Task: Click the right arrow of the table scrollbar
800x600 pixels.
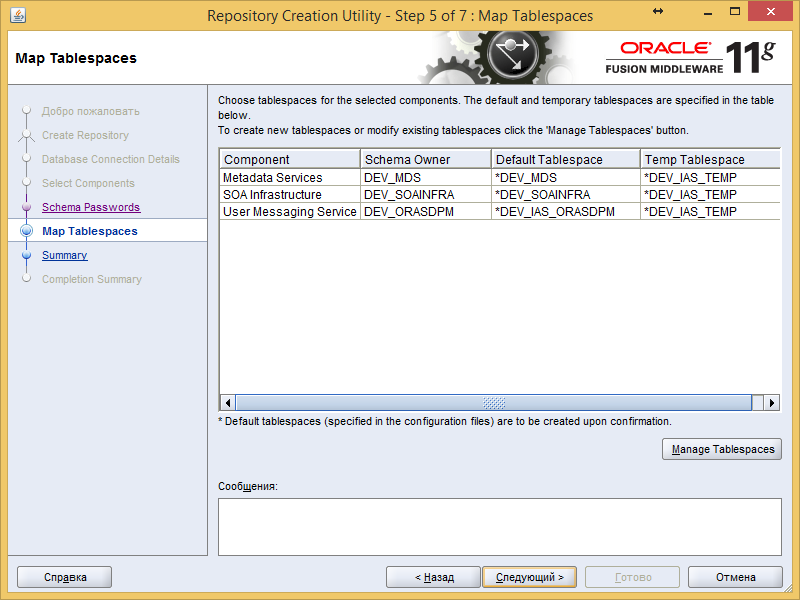Action: click(771, 402)
